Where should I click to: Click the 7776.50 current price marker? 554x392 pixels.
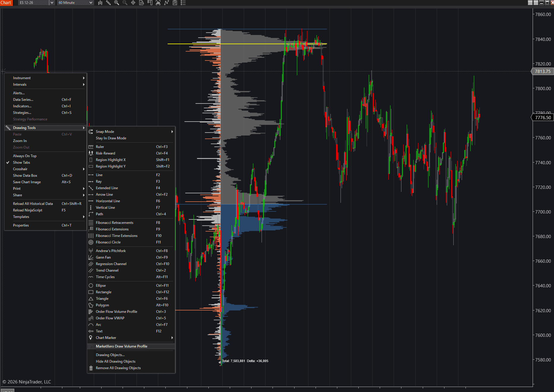pyautogui.click(x=543, y=118)
